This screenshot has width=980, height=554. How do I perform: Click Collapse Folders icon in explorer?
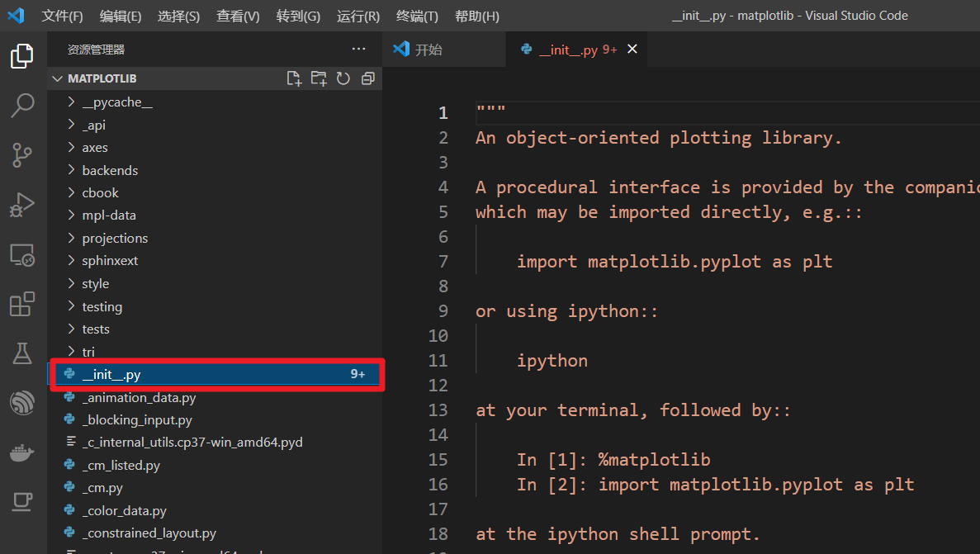point(368,78)
